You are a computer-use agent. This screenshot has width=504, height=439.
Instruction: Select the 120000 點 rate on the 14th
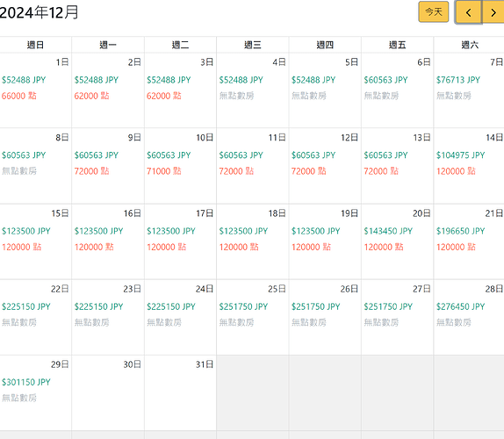point(456,171)
